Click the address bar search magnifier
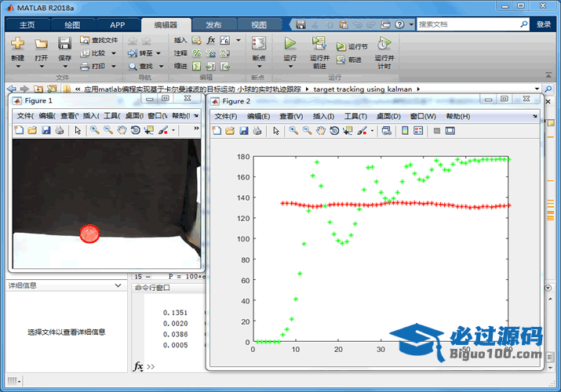The height and width of the screenshot is (392, 561). point(548,89)
